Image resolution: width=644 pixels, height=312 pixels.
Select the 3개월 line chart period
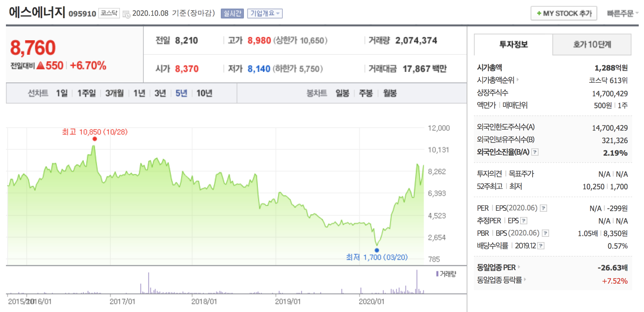[x=114, y=93]
